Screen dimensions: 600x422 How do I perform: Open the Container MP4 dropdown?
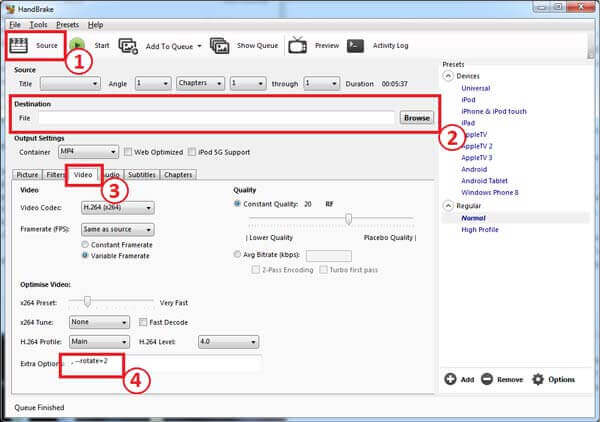(88, 152)
